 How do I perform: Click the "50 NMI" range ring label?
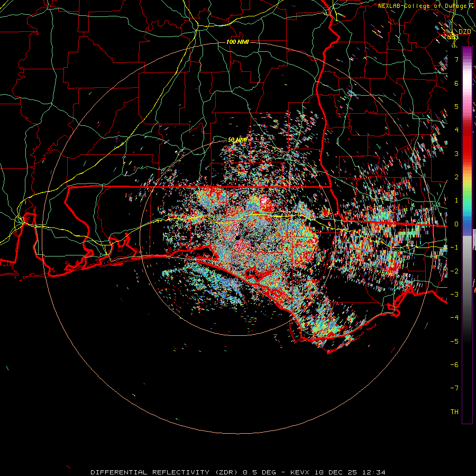click(x=237, y=140)
